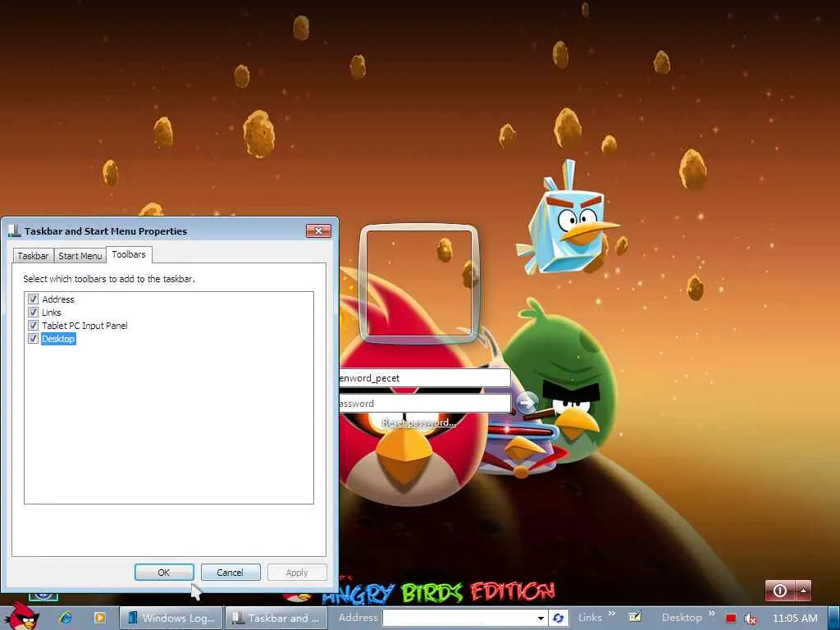Click the red power button icon
Viewport: 840px width, 630px height.
pos(779,591)
